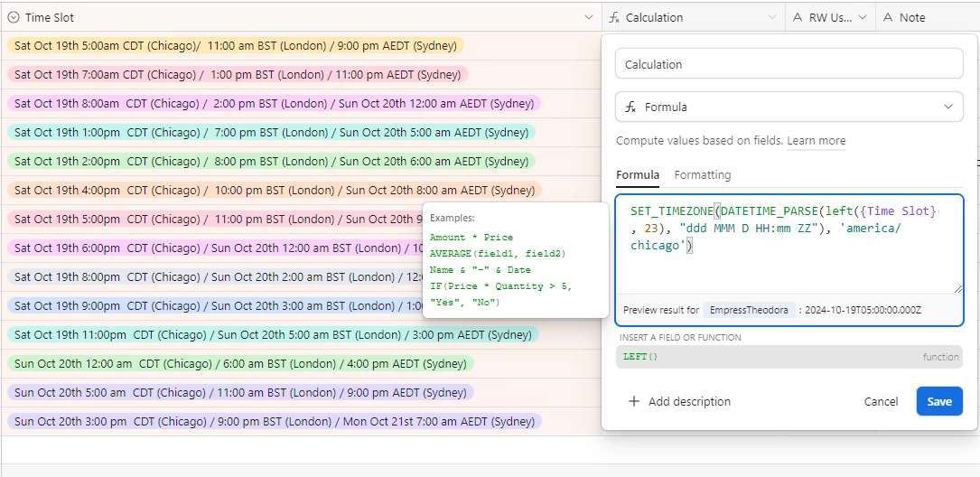980x477 pixels.
Task: Open the Calculation column header dropdown
Action: (773, 17)
